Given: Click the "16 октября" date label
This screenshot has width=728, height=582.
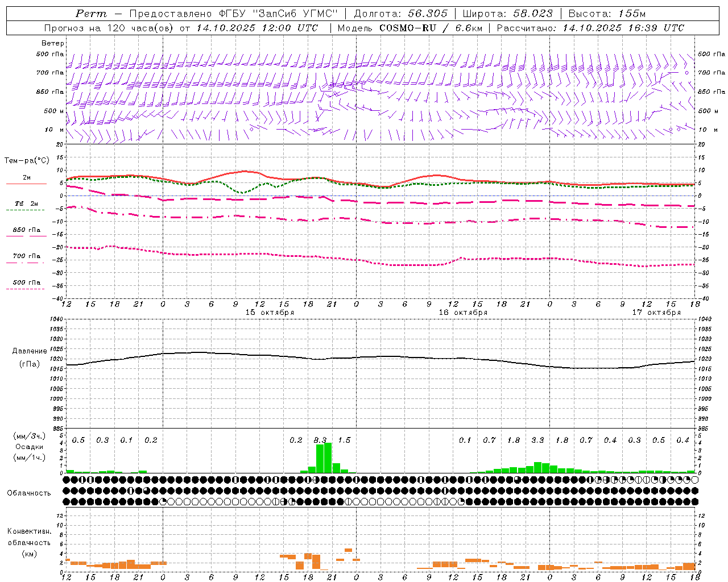Looking at the screenshot, I should (463, 313).
